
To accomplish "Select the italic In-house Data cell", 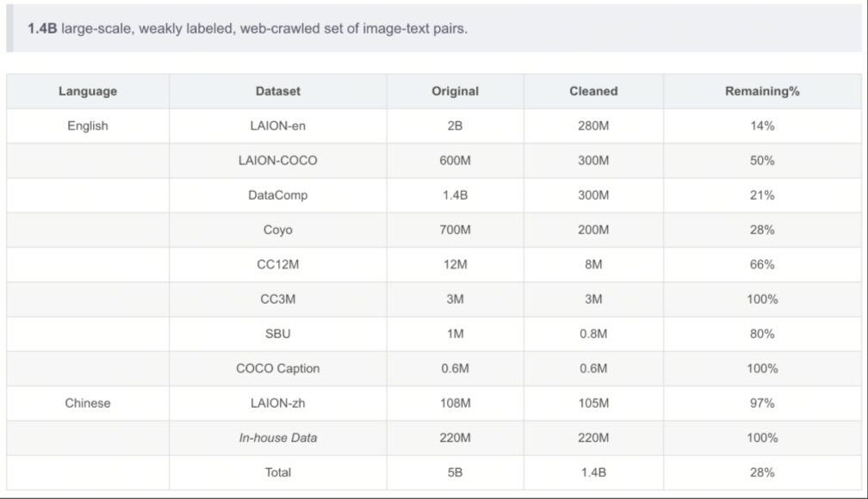I will tap(278, 438).
